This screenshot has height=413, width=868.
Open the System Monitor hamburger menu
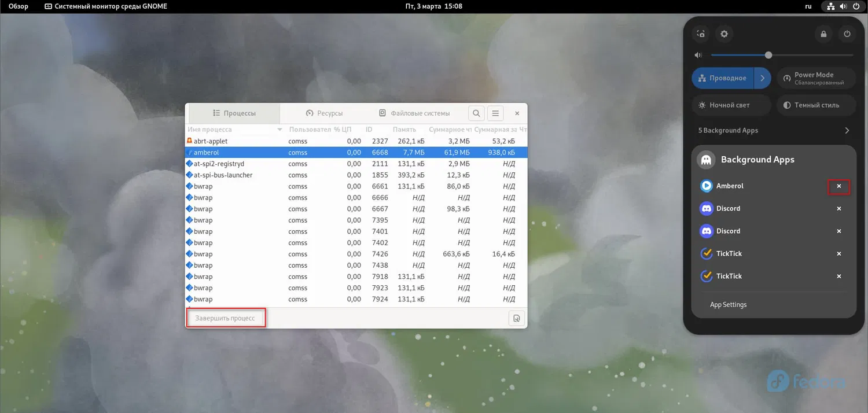point(495,113)
